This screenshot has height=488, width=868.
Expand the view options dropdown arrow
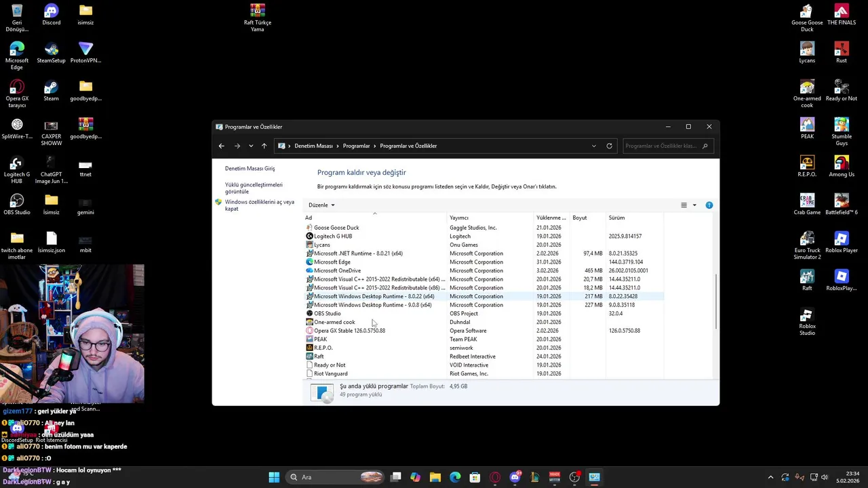coord(694,205)
